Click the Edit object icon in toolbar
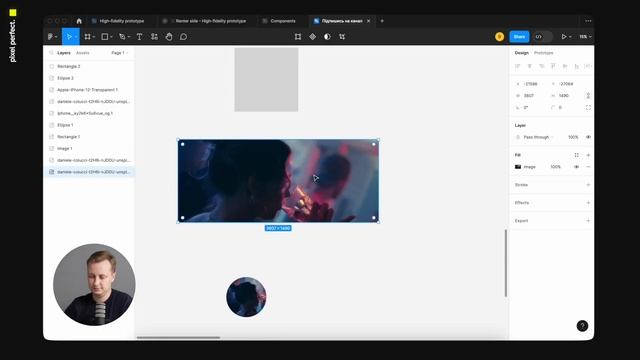The height and width of the screenshot is (360, 640). coord(298,37)
